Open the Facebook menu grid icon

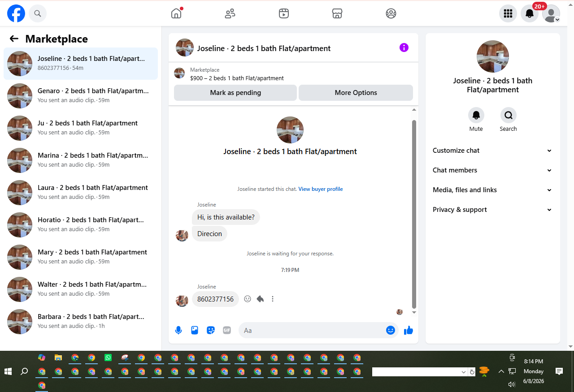point(508,13)
